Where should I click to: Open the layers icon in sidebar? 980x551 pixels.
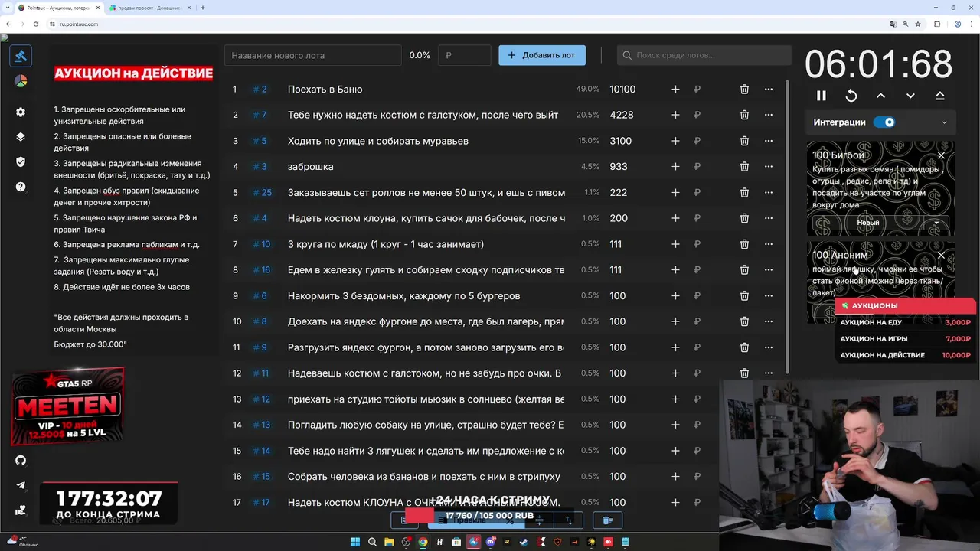(x=21, y=137)
